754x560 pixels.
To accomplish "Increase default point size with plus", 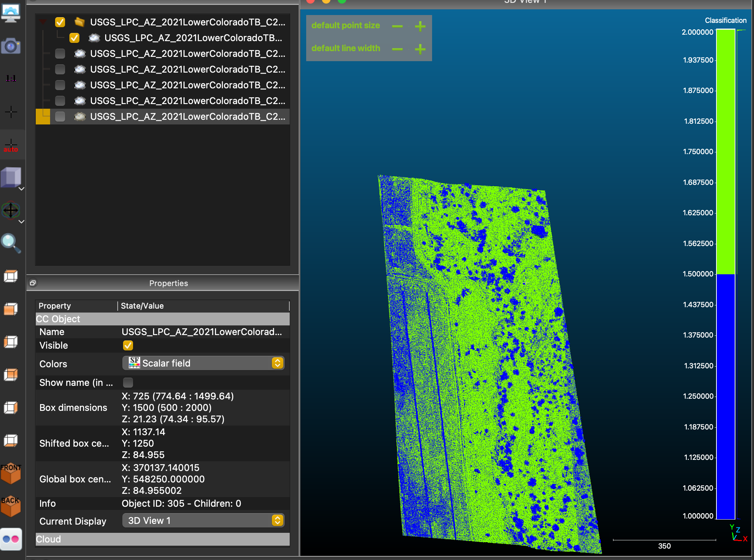I will pos(420,26).
